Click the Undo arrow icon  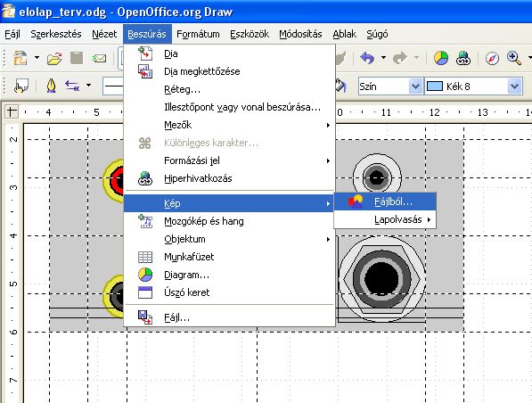tap(367, 58)
